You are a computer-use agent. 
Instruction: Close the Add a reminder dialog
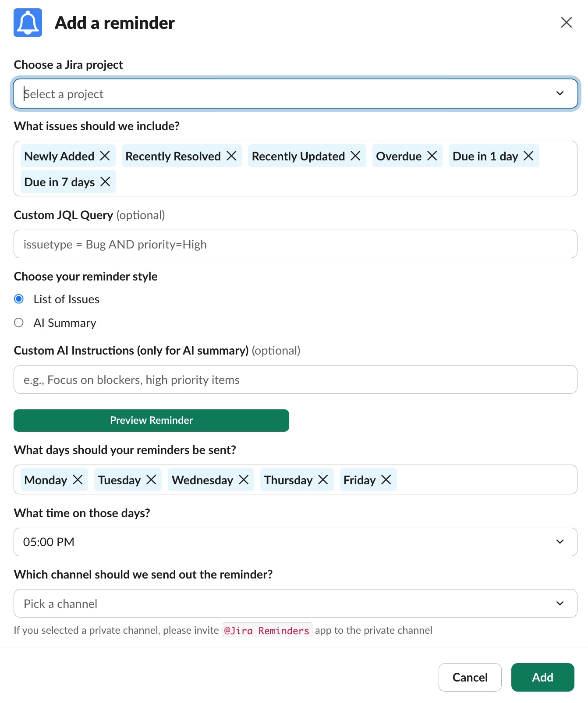(566, 22)
